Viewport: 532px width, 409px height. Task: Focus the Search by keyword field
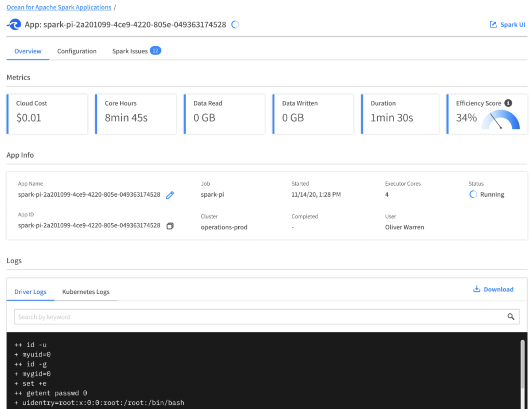[258, 317]
